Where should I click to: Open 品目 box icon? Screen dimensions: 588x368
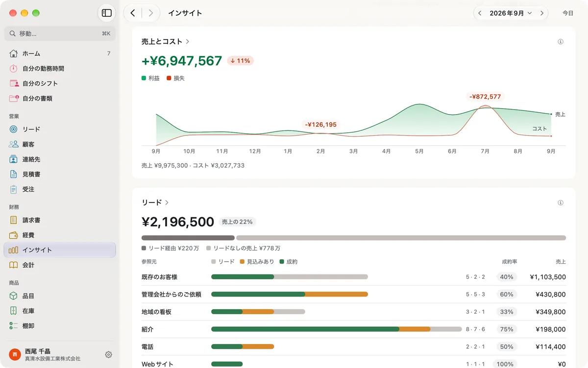pos(14,296)
